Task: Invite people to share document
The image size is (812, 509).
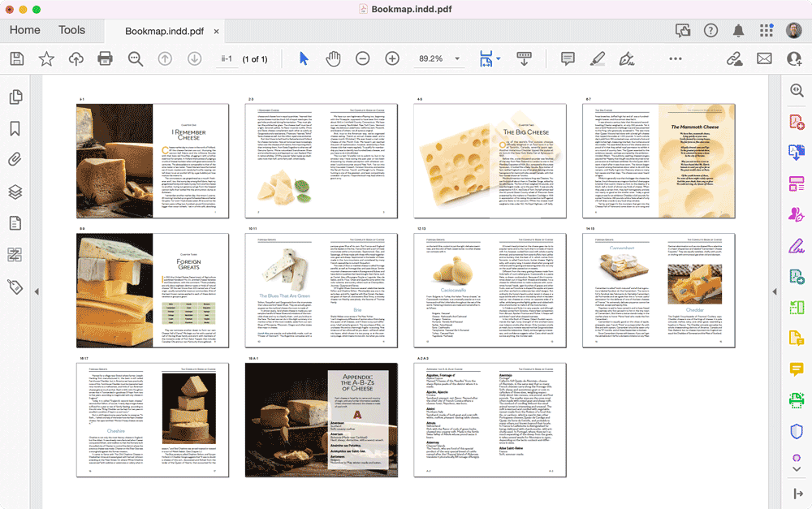Action: [x=794, y=58]
